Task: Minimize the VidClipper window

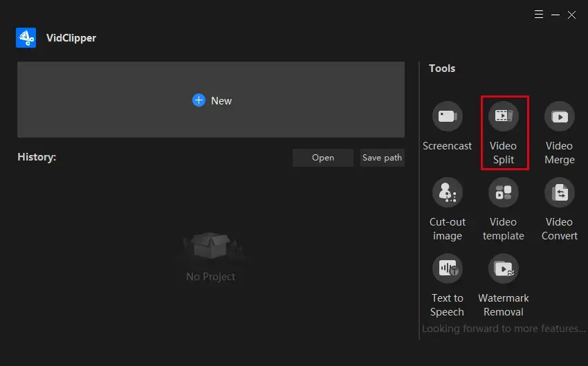Action: click(x=555, y=15)
